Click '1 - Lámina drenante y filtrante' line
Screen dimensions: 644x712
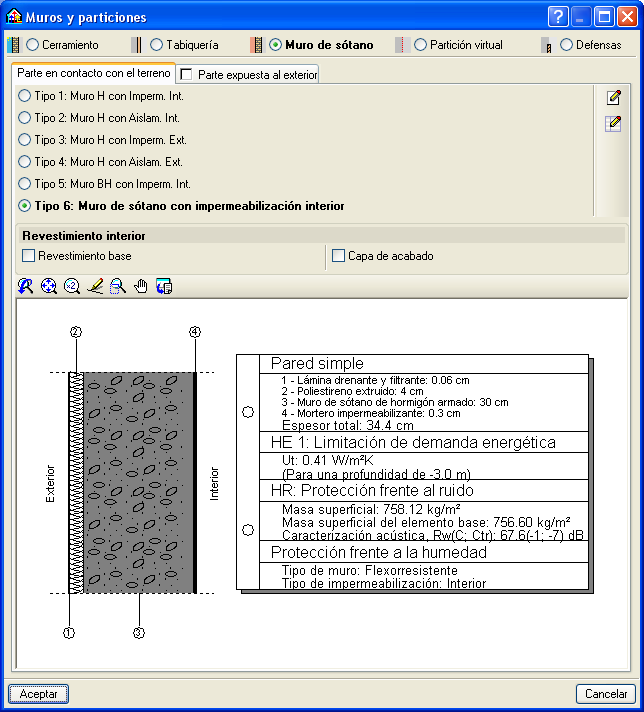point(376,380)
